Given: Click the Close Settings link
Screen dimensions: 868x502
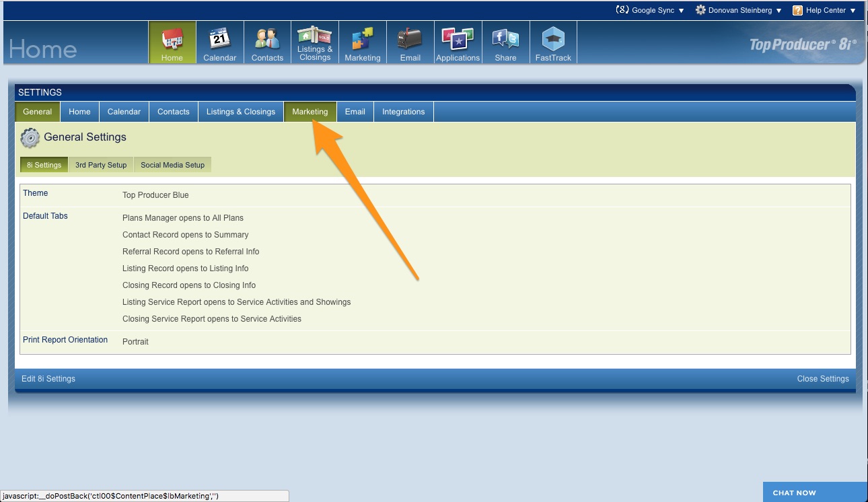Looking at the screenshot, I should pos(823,379).
